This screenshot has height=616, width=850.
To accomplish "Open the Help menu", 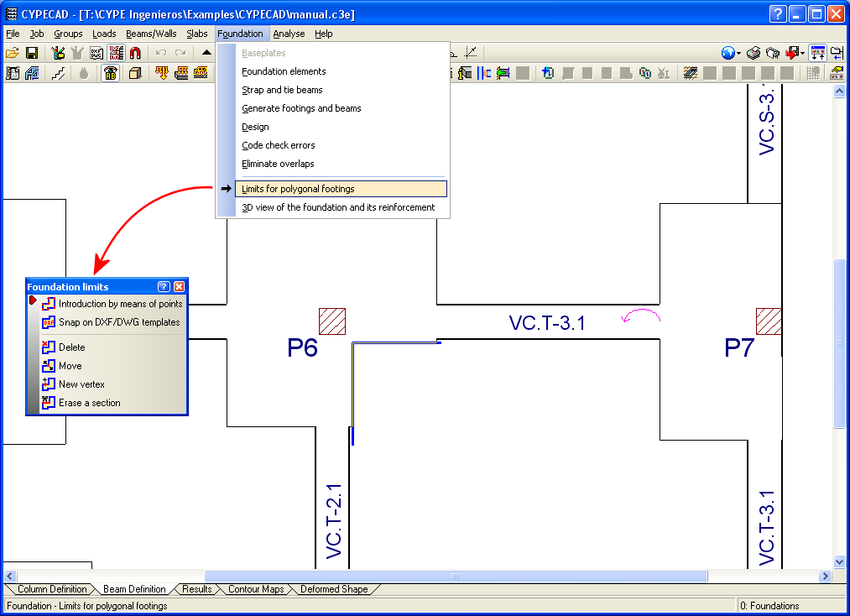I will [x=324, y=34].
